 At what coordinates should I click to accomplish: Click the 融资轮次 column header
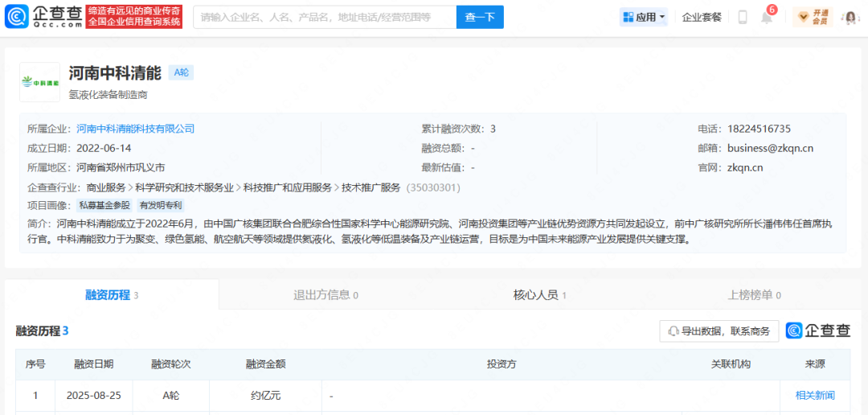pyautogui.click(x=171, y=364)
